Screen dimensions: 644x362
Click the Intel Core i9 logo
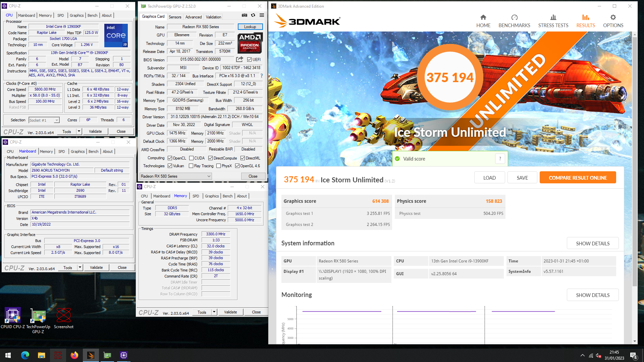click(116, 36)
